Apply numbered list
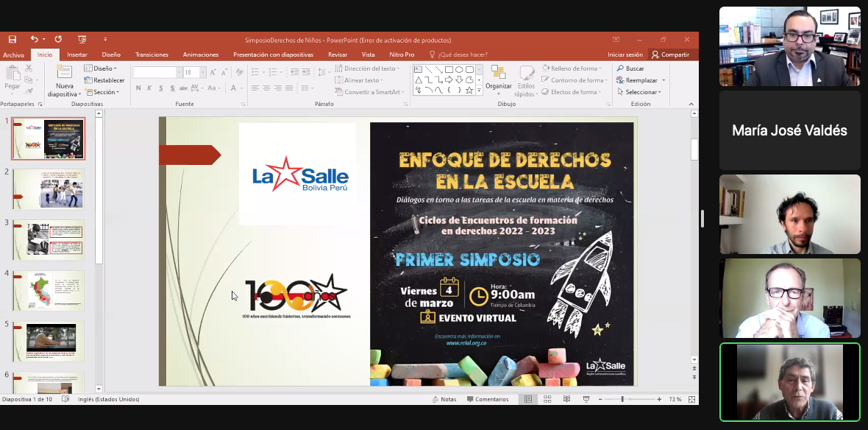The image size is (868, 430). pyautogui.click(x=274, y=72)
